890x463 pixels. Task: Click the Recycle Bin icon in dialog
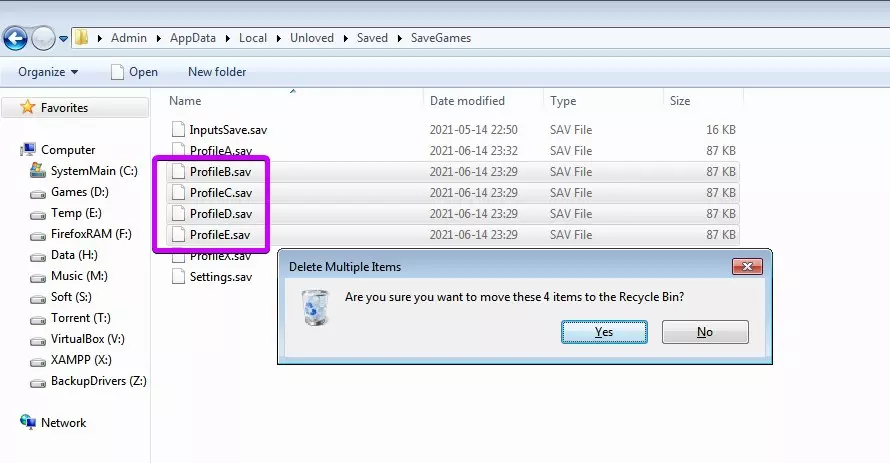click(316, 307)
